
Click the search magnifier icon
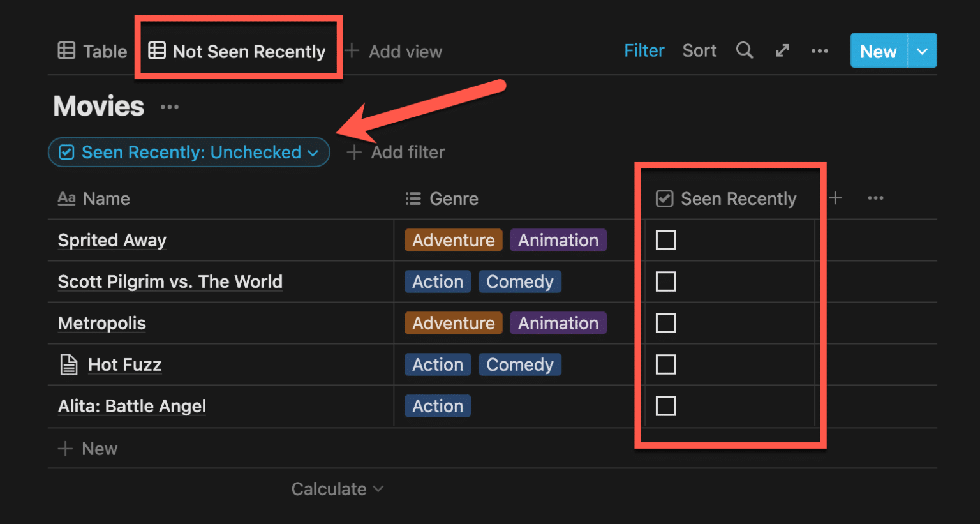745,50
